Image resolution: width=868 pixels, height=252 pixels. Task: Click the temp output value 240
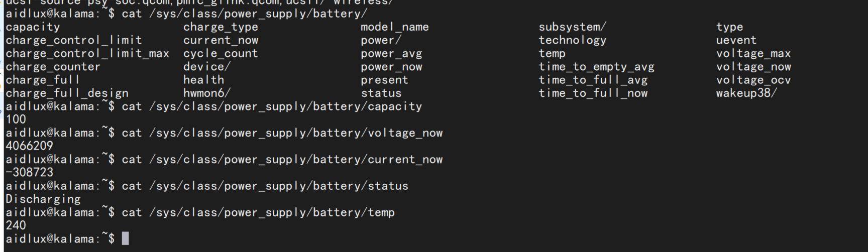point(16,225)
